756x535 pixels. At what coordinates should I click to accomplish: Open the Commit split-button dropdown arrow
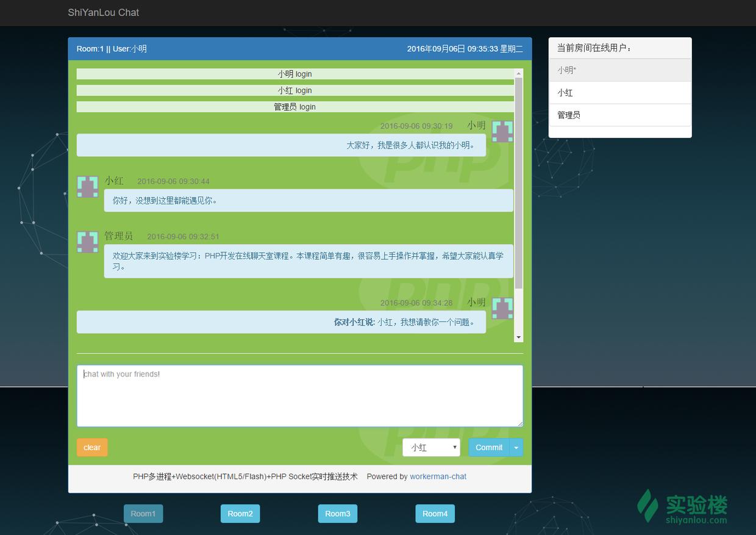click(515, 447)
